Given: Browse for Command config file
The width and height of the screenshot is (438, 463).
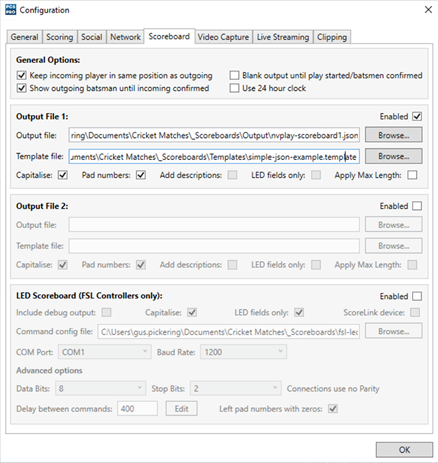Looking at the screenshot, I should (x=394, y=331).
